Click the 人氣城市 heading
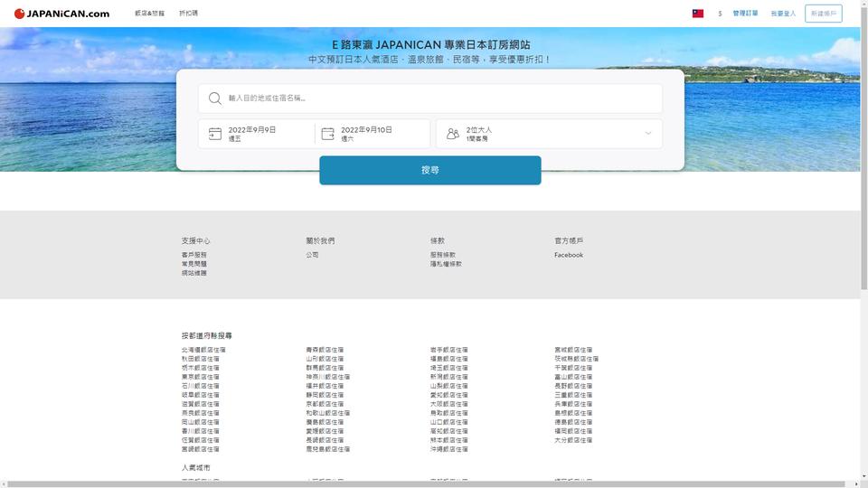Screen dimensions: 868x488 195,467
